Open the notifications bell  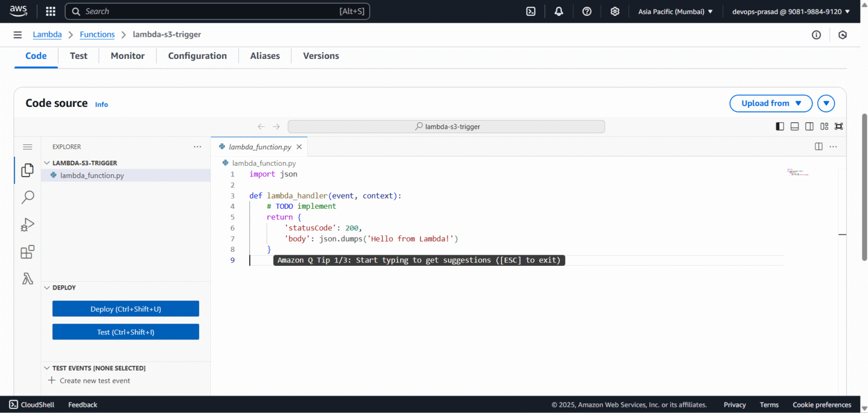(558, 11)
